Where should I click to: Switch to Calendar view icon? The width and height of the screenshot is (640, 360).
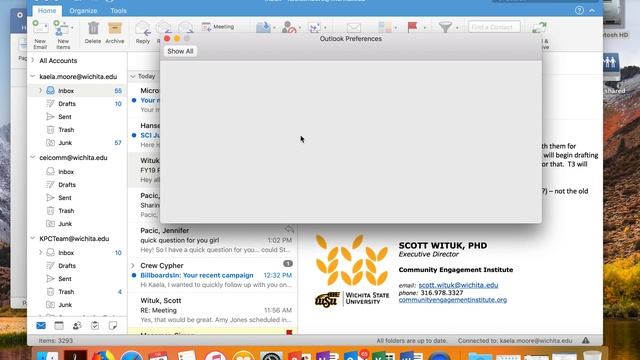click(x=59, y=325)
